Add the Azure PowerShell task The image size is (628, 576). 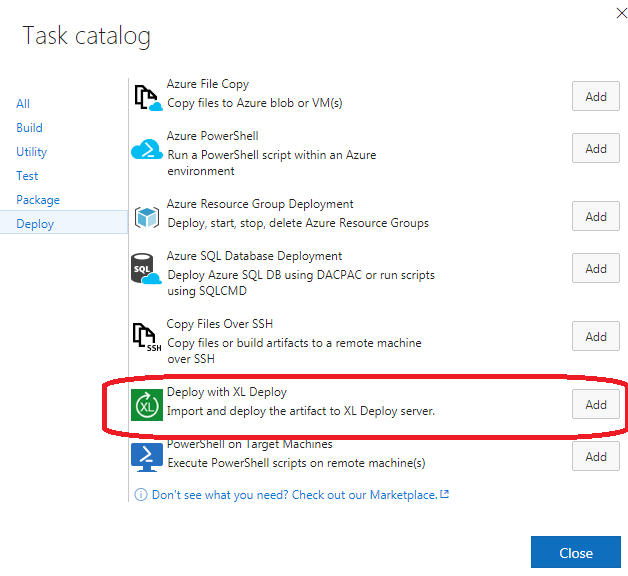[x=596, y=148]
